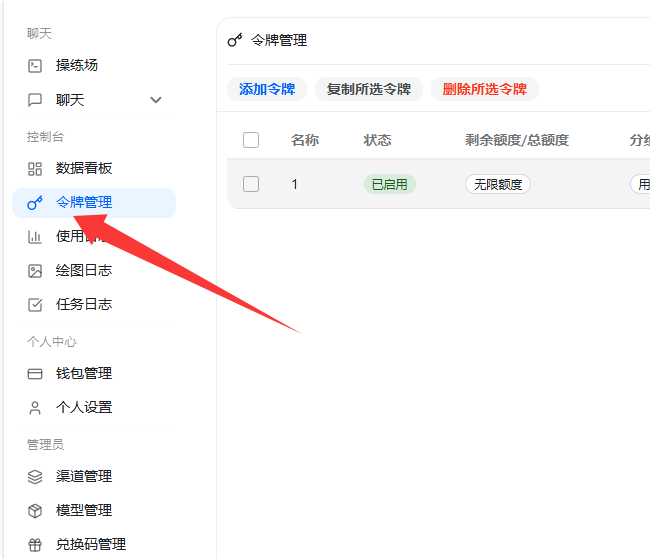This screenshot has width=650, height=559.
Task: Open the 模型管理 menu item
Action: point(94,510)
